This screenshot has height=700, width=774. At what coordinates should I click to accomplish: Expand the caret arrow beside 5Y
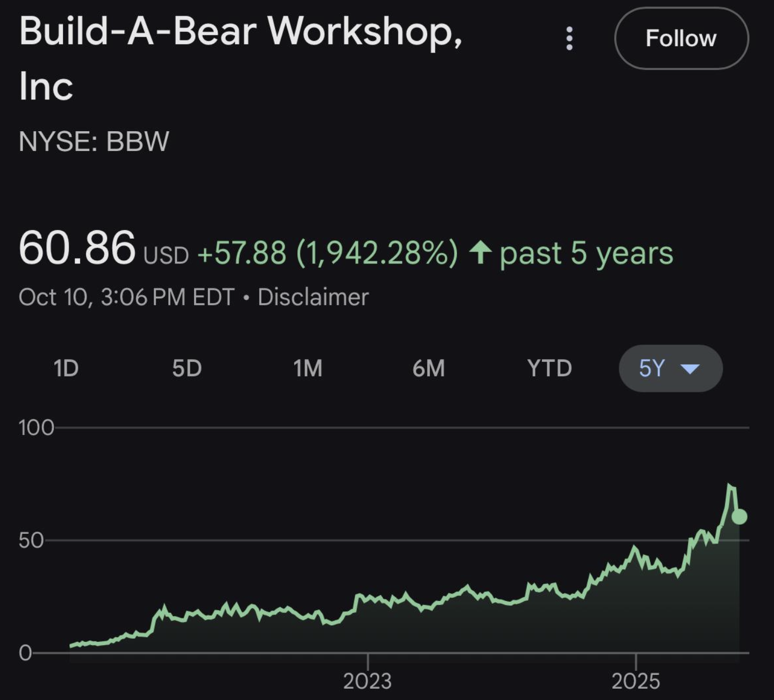(x=690, y=369)
